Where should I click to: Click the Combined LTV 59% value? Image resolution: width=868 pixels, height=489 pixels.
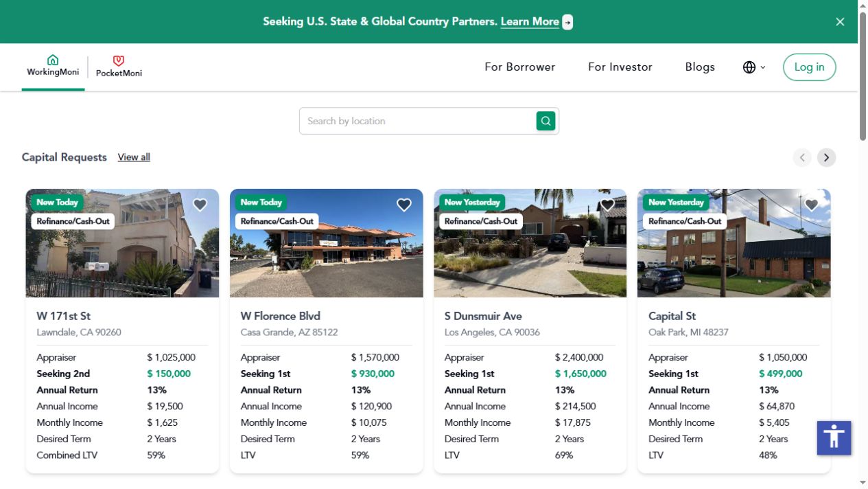[x=156, y=455]
